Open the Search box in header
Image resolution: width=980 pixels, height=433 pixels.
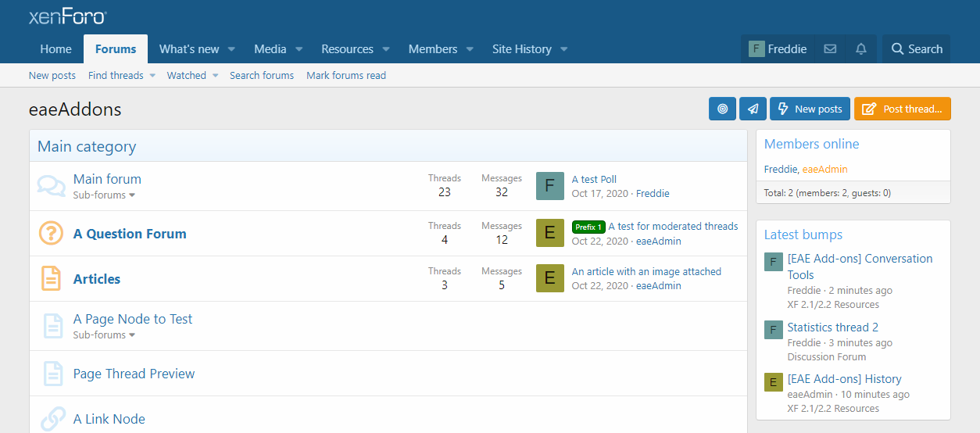click(x=917, y=49)
